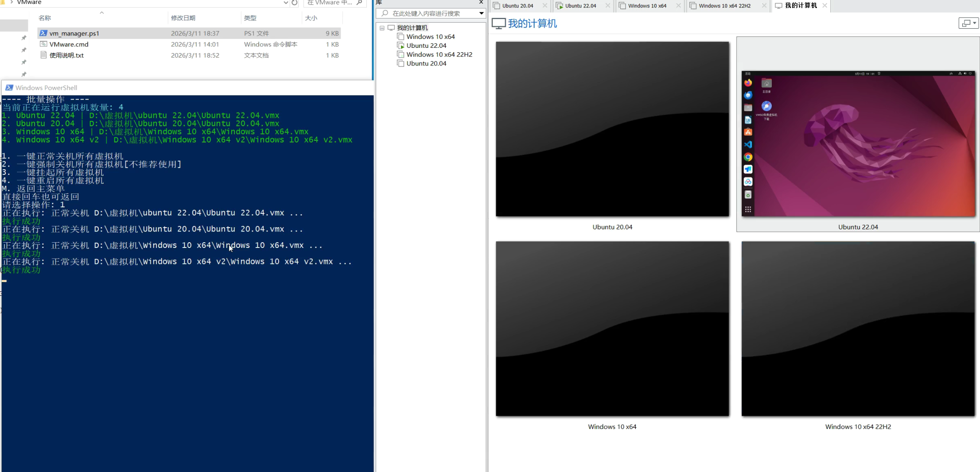The width and height of the screenshot is (980, 472).
Task: Select the Windows 10 x64 VM thumbnail
Action: [x=612, y=329]
